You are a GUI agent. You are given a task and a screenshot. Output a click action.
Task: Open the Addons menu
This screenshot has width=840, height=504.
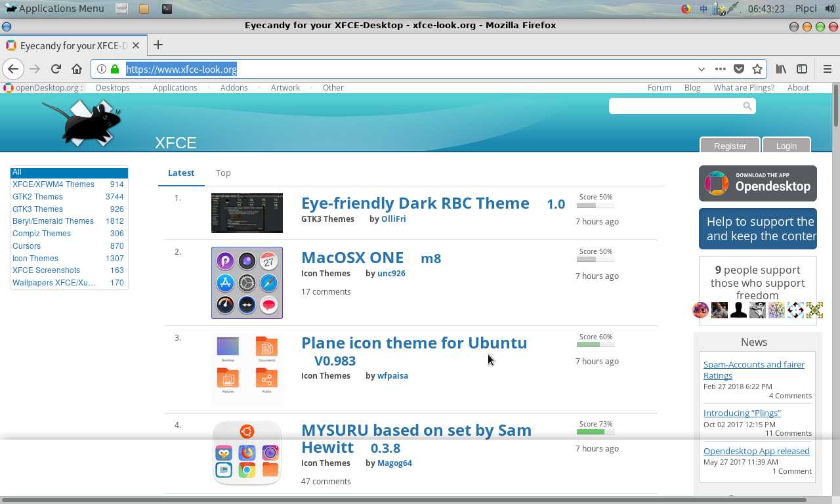point(234,87)
